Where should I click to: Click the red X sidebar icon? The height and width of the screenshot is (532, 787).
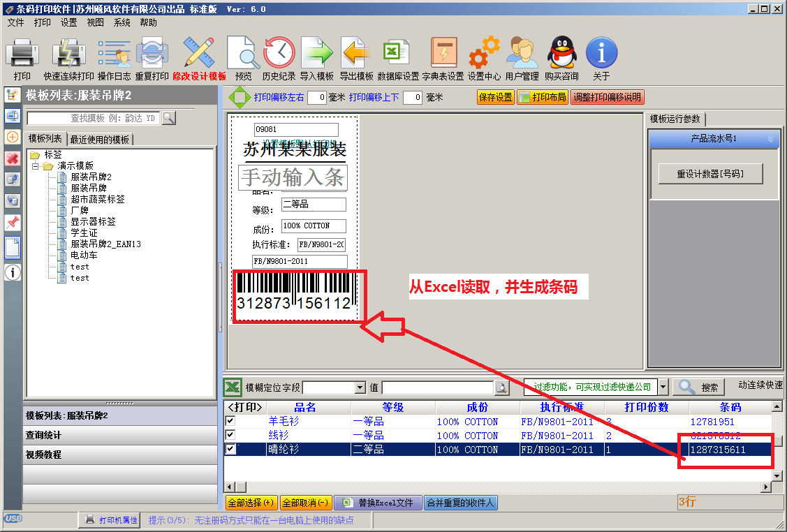point(13,158)
